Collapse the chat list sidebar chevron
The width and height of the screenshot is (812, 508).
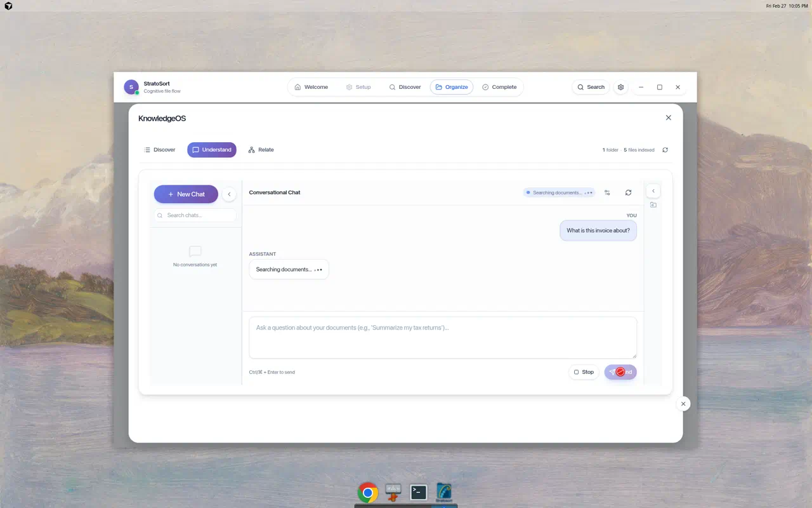click(229, 194)
